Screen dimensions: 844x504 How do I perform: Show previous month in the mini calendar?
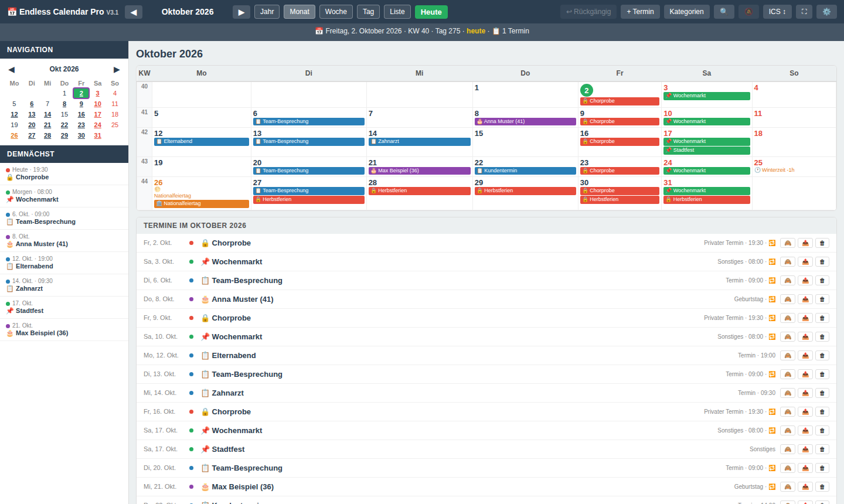coord(11,69)
